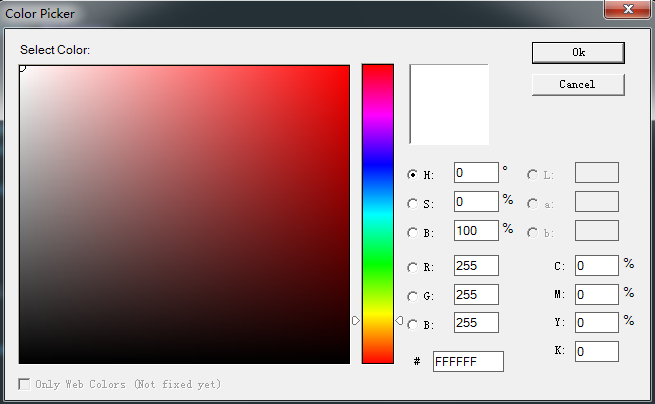Click the magenta M percentage field

point(596,294)
